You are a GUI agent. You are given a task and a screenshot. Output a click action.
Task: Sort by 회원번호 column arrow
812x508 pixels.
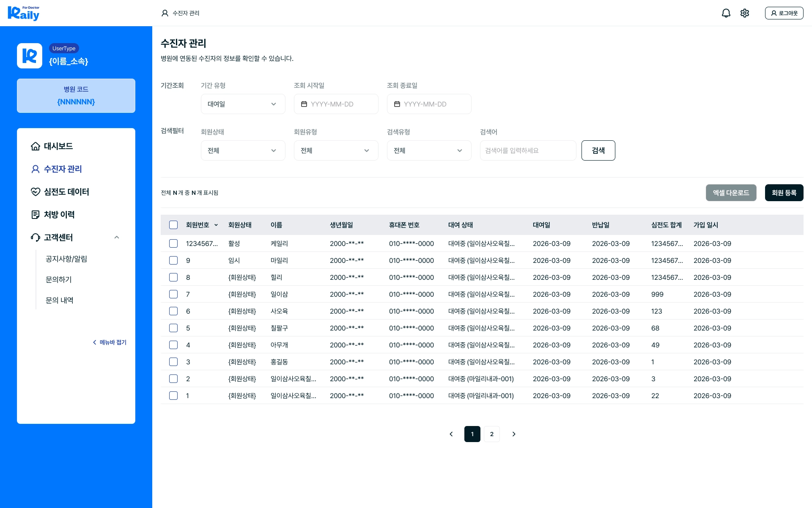(216, 225)
